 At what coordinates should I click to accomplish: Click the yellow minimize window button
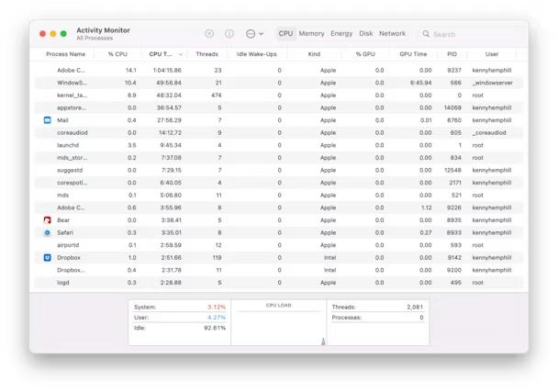click(x=53, y=33)
